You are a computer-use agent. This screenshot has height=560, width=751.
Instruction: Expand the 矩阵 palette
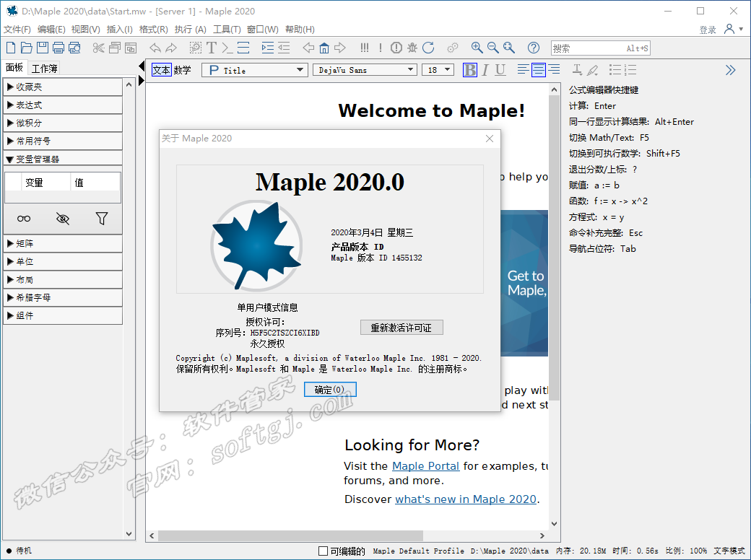click(x=63, y=244)
